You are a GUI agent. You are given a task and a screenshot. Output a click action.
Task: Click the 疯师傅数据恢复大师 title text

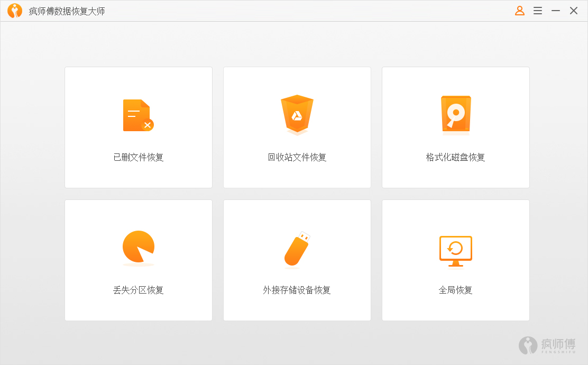[67, 11]
